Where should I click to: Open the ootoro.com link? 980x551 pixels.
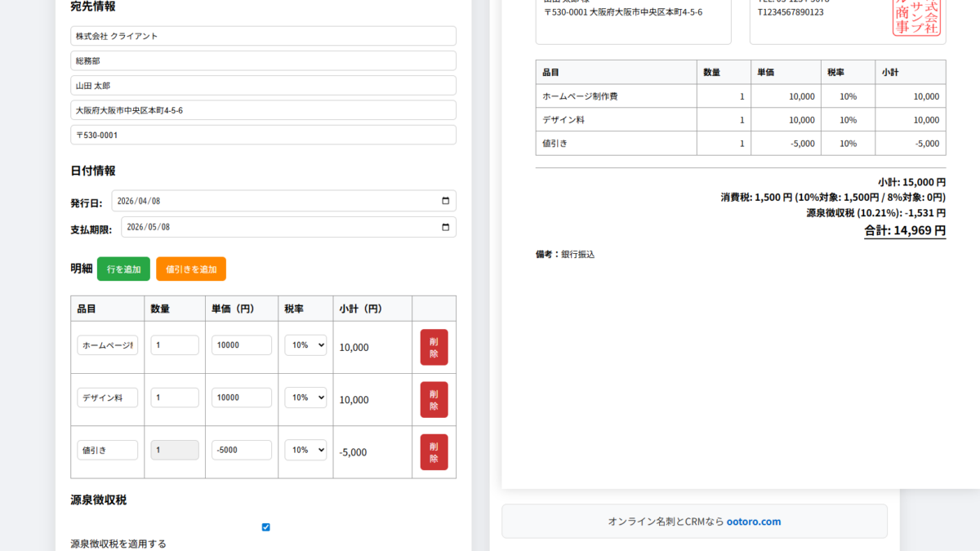pyautogui.click(x=753, y=522)
